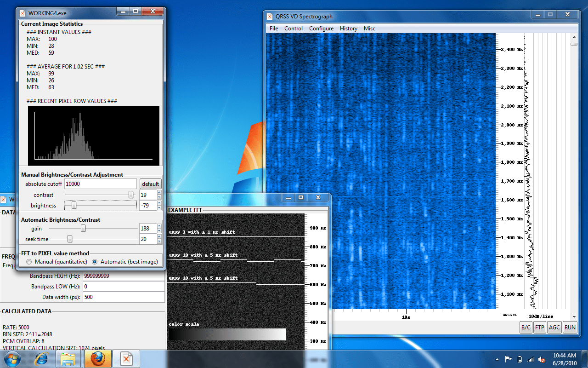The height and width of the screenshot is (368, 588).
Task: Open the Configure menu
Action: [x=321, y=29]
